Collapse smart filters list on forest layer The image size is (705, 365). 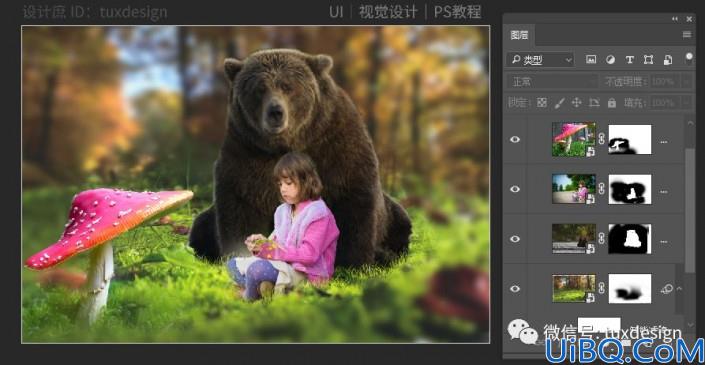click(679, 289)
